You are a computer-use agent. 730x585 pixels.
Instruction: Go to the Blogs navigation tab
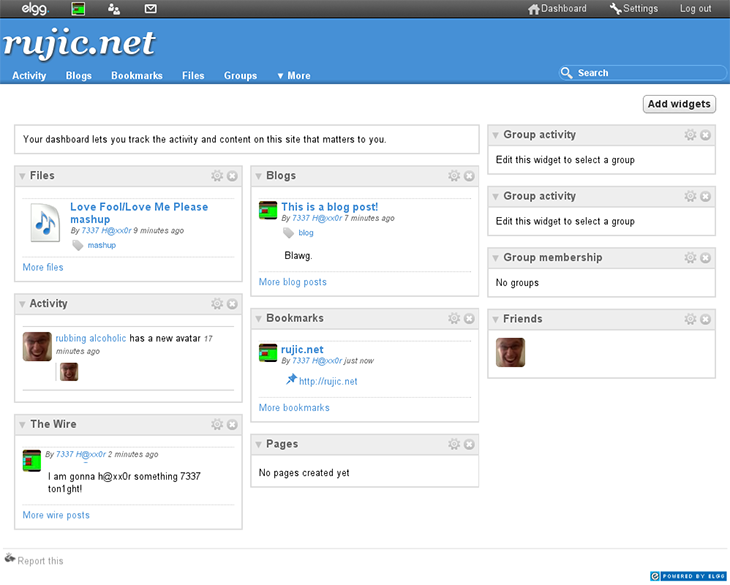(78, 76)
